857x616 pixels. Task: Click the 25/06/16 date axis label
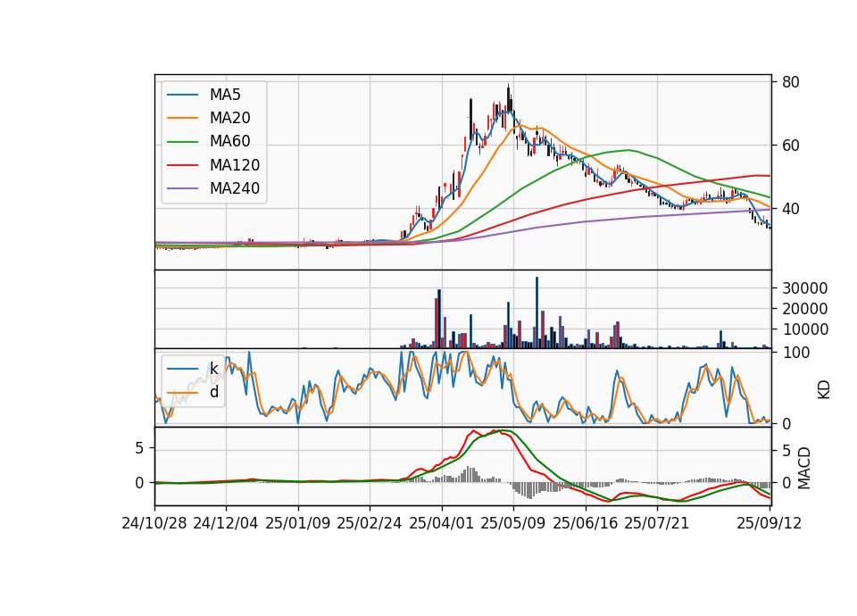point(586,524)
